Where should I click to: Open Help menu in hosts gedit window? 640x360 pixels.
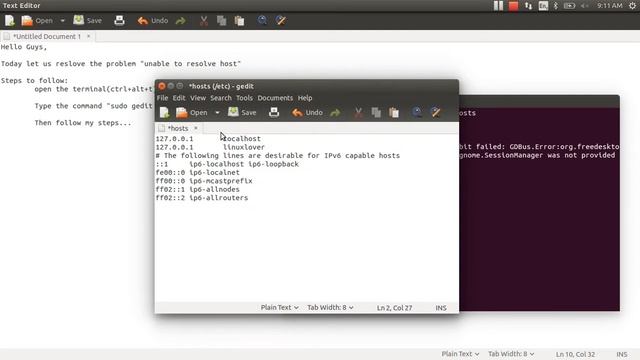(x=305, y=98)
